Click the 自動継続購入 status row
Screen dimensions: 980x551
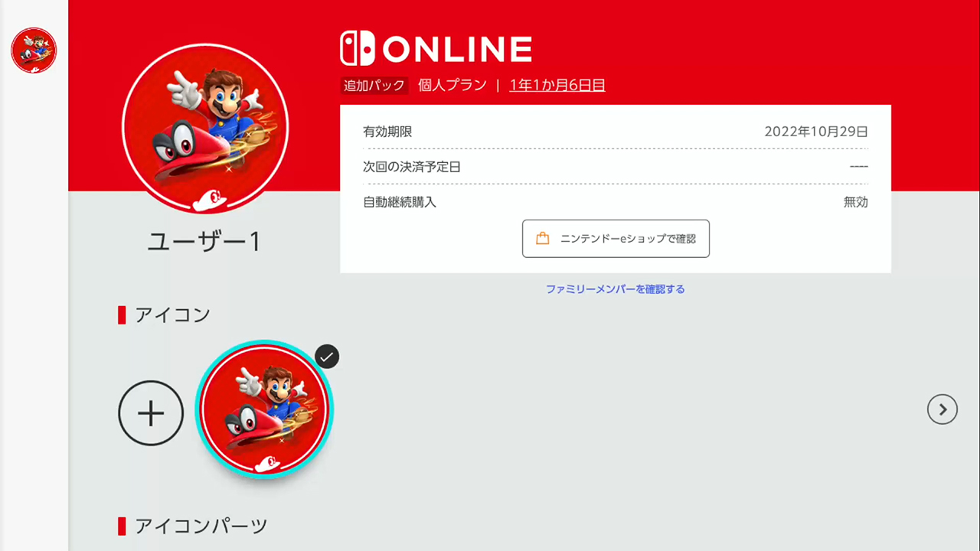point(616,202)
